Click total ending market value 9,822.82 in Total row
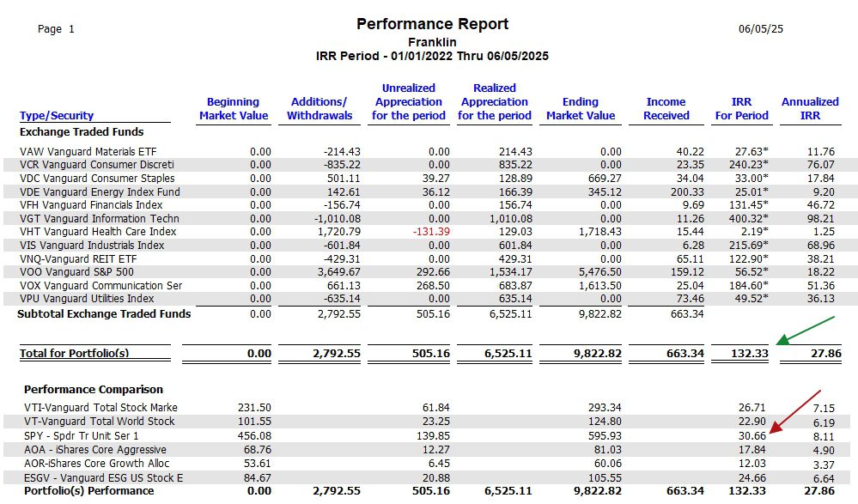The image size is (858, 504). pyautogui.click(x=598, y=354)
